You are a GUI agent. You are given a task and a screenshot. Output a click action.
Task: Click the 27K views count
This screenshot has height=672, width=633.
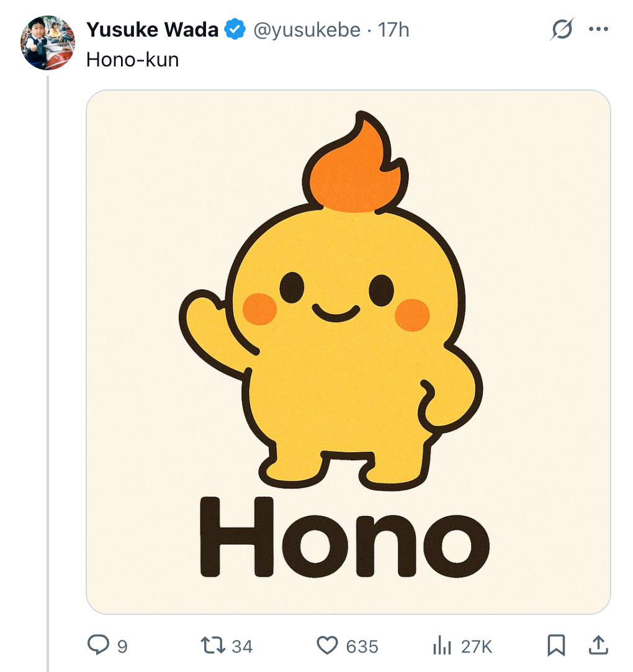[477, 647]
